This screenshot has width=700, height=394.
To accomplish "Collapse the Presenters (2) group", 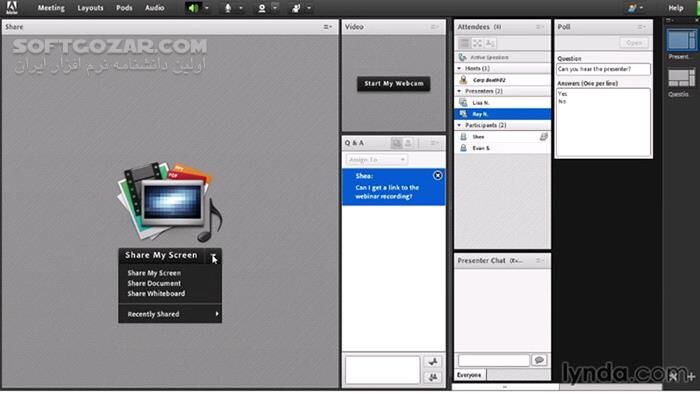I will [459, 91].
